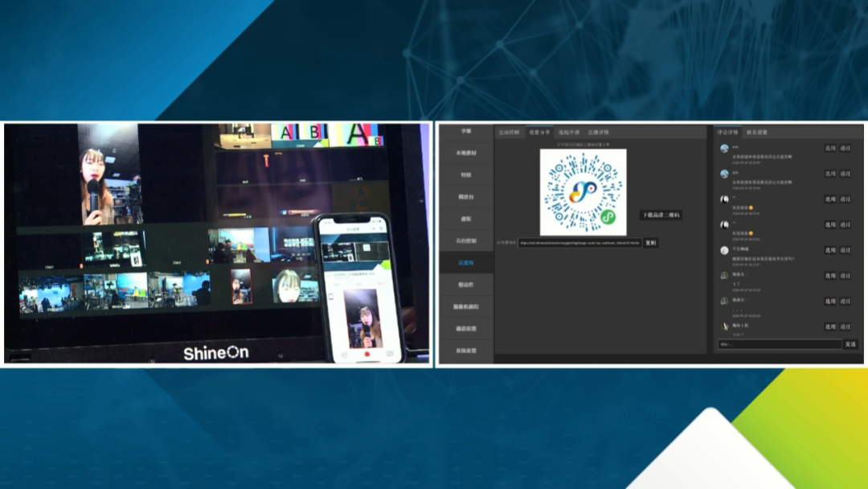Image resolution: width=868 pixels, height=489 pixels.
Task: Select the 卡了 comment text
Action: point(736,284)
